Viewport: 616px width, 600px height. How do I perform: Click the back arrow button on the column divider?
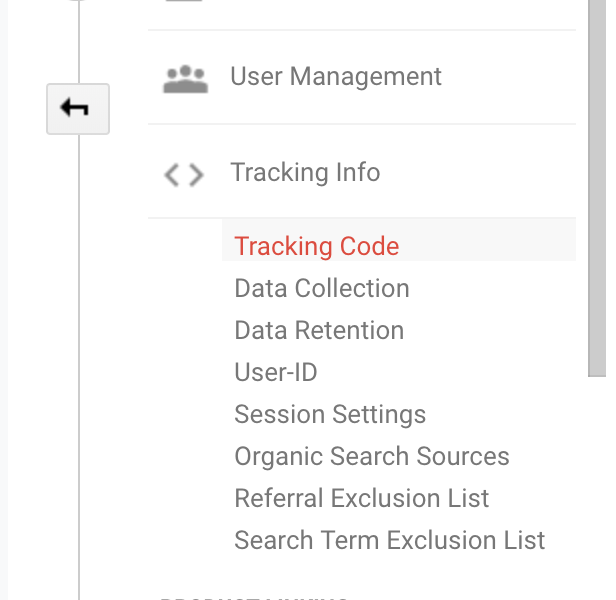pos(78,109)
